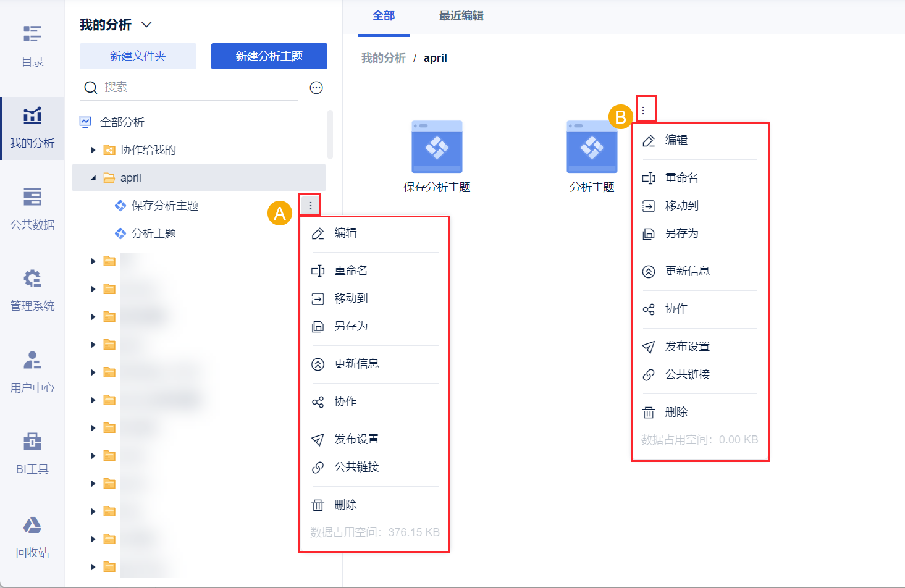Viewport: 905px width, 588px height.
Task: Click the BI工具 toolbox icon
Action: click(32, 442)
